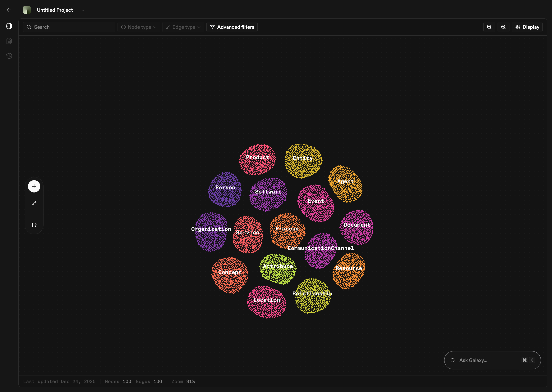
Task: Select the graph view icon in sidebar
Action: (x=9, y=26)
